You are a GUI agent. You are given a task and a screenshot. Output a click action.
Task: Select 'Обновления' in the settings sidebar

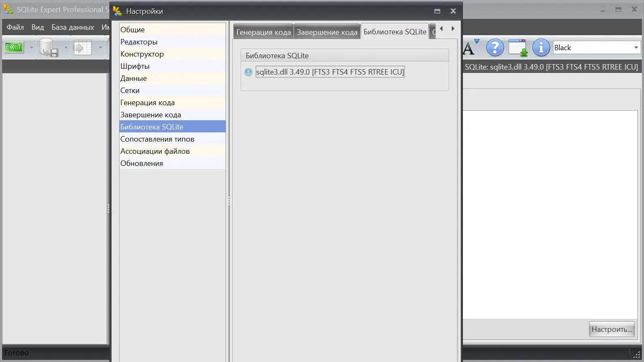141,163
